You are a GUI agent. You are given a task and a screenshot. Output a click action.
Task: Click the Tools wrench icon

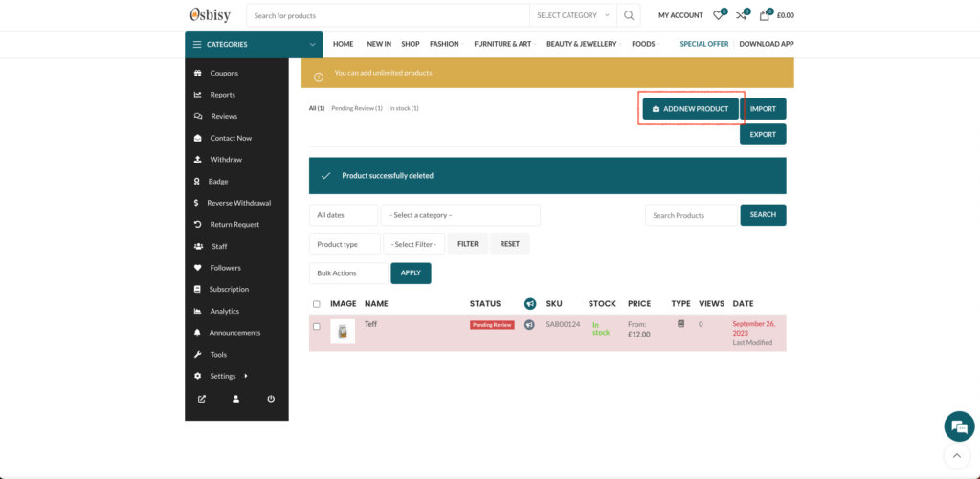(x=197, y=354)
